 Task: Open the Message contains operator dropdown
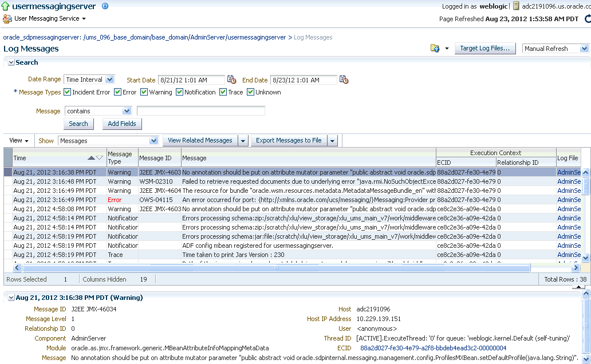127,111
